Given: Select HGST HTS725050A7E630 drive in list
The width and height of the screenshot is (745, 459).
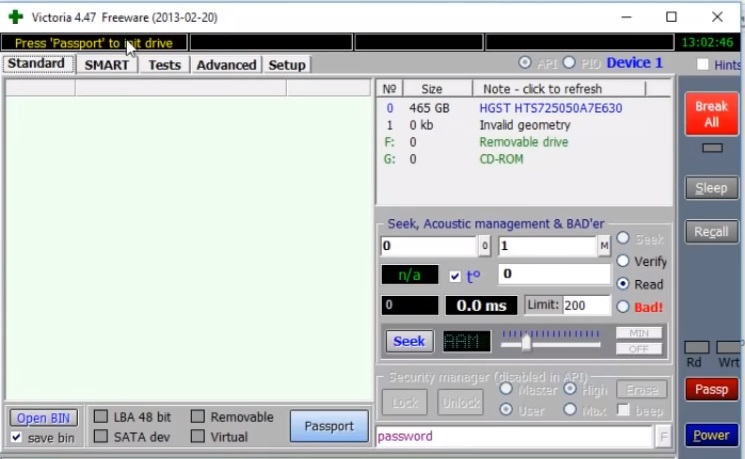Looking at the screenshot, I should (x=550, y=108).
